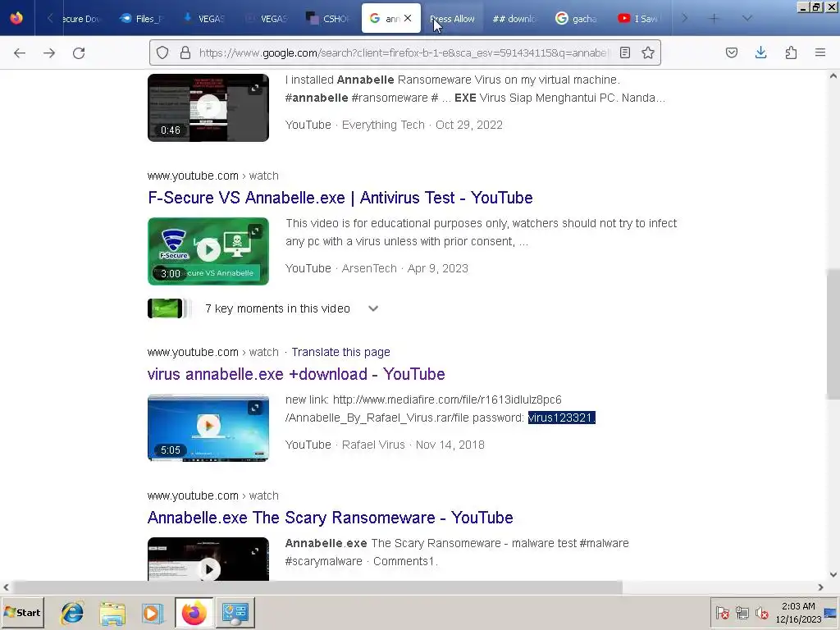Screen dimensions: 840x630
Task: Switch to the CSHOI tab
Action: click(328, 19)
